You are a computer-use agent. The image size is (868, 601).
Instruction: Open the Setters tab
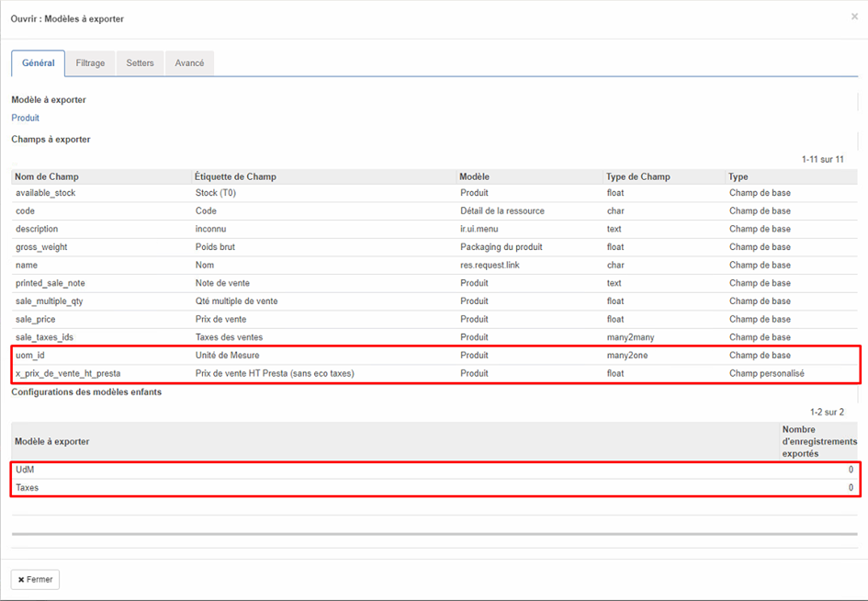coord(140,63)
